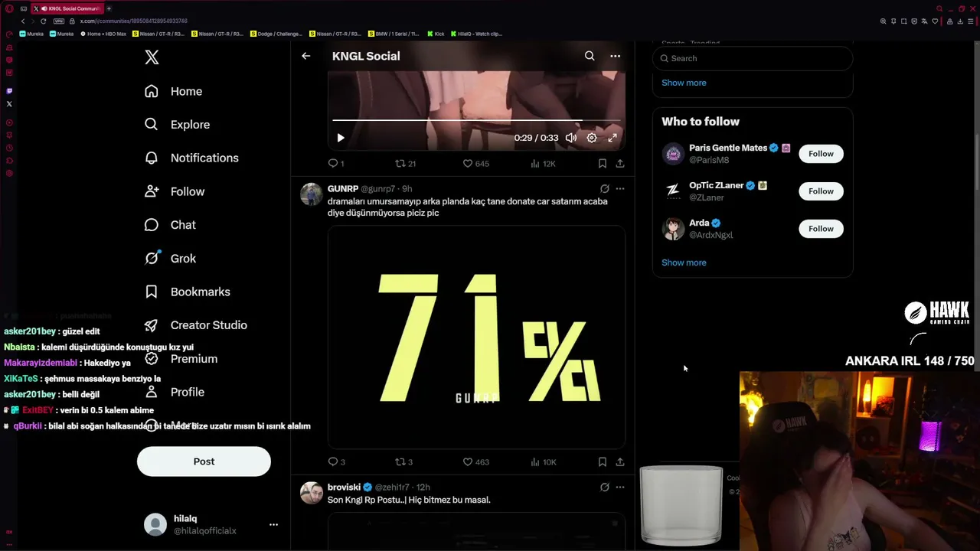
Task: Like the video post with 645 likes
Action: [475, 164]
